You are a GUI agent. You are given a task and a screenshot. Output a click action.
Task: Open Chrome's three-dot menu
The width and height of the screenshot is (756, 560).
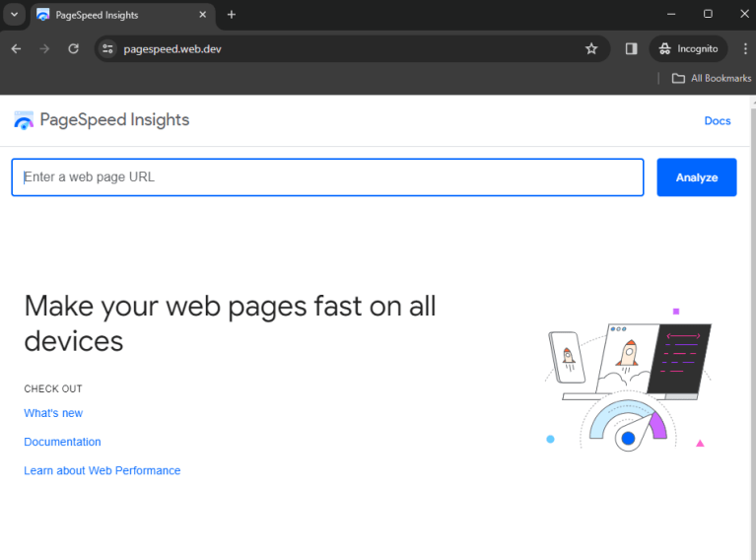coord(745,48)
